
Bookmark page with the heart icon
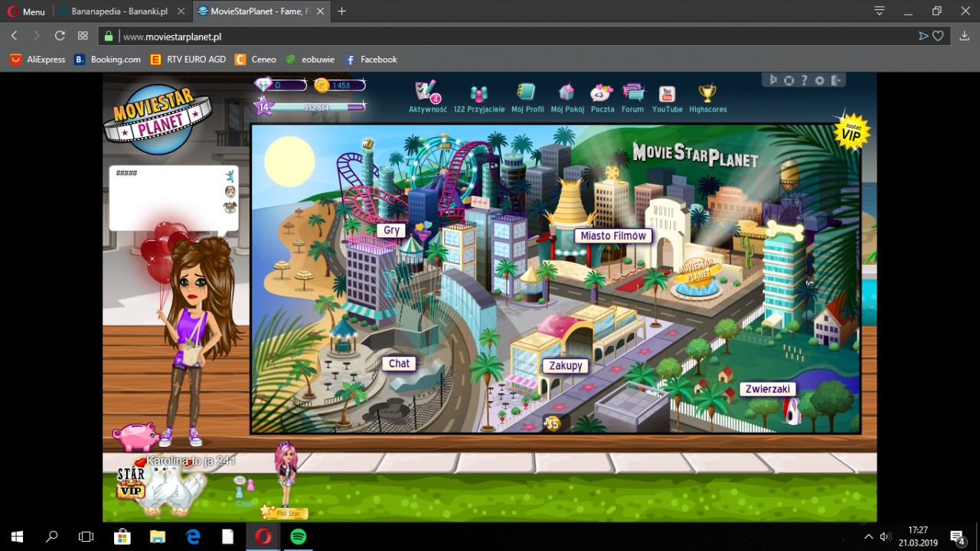click(938, 36)
